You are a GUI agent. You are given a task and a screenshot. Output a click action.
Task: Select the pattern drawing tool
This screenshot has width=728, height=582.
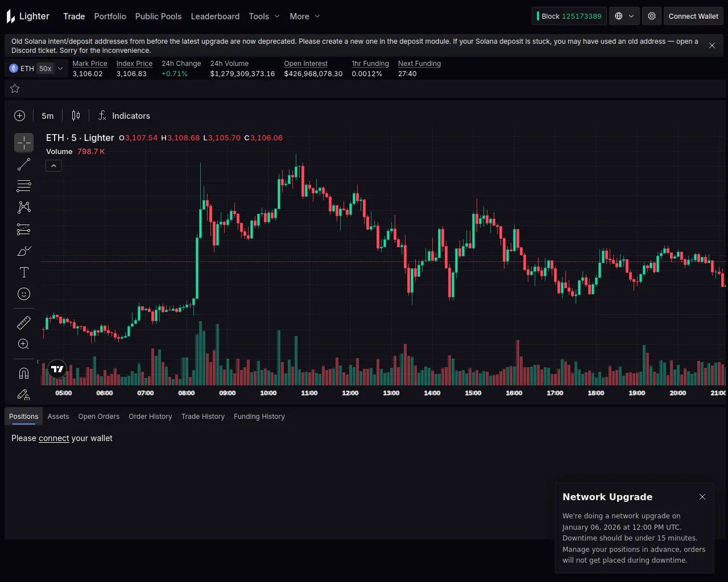24,207
